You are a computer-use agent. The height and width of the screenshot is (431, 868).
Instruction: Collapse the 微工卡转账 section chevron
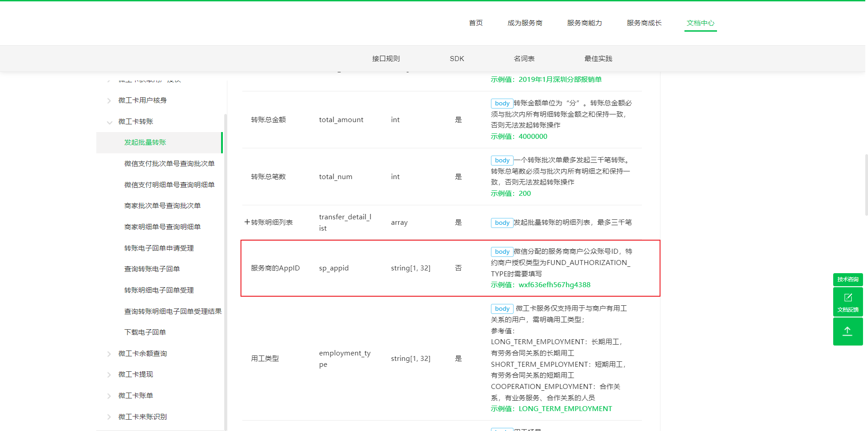[x=109, y=122]
